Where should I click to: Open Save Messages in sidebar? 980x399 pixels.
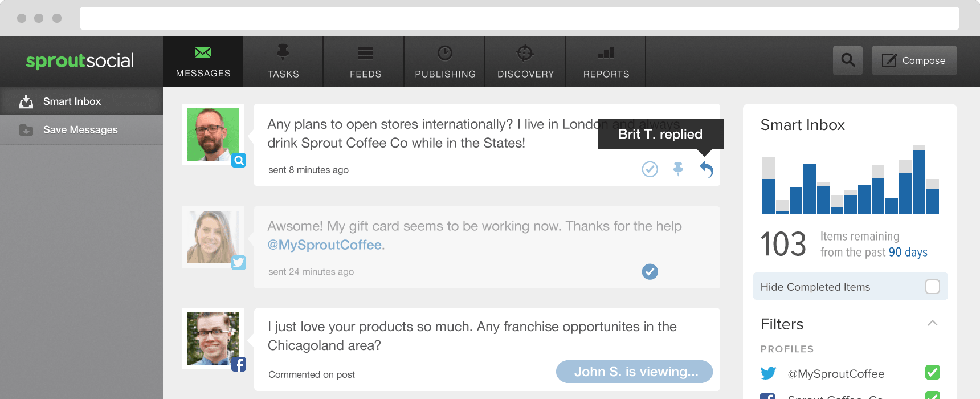pos(81,130)
